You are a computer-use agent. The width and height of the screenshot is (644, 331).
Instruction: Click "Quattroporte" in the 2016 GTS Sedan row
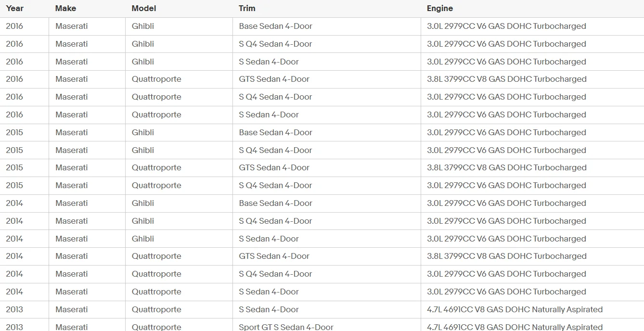(x=156, y=79)
